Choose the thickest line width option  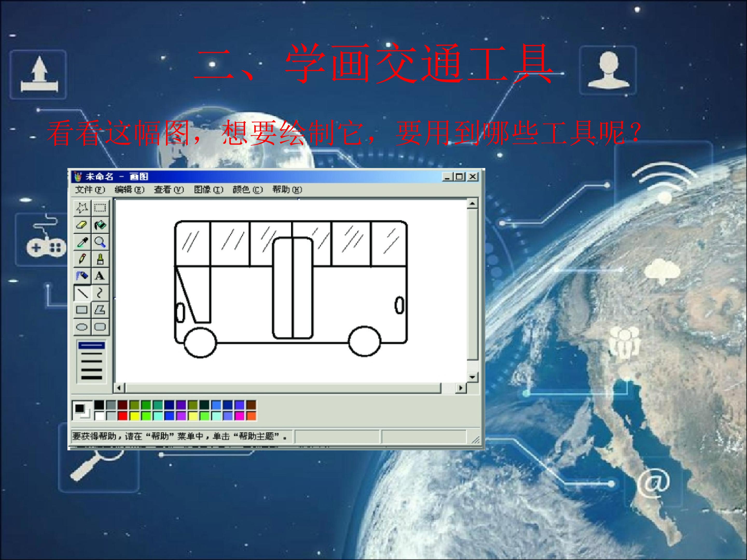(x=92, y=378)
